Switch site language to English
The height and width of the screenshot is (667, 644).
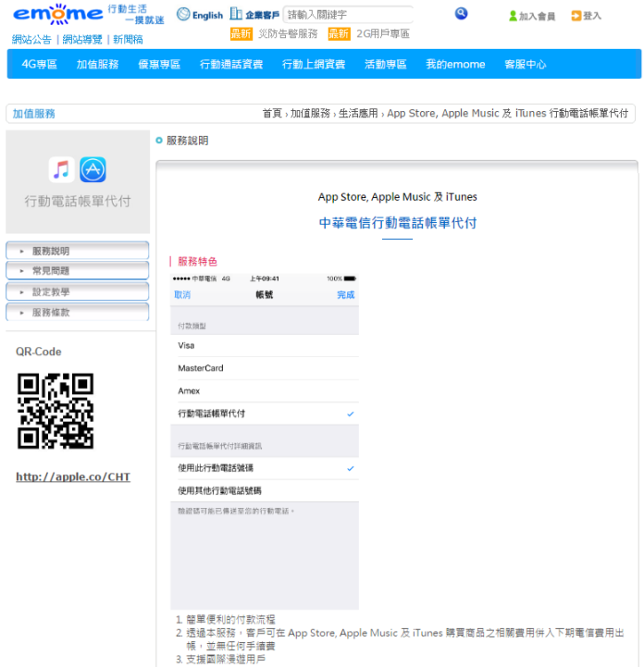coord(207,16)
